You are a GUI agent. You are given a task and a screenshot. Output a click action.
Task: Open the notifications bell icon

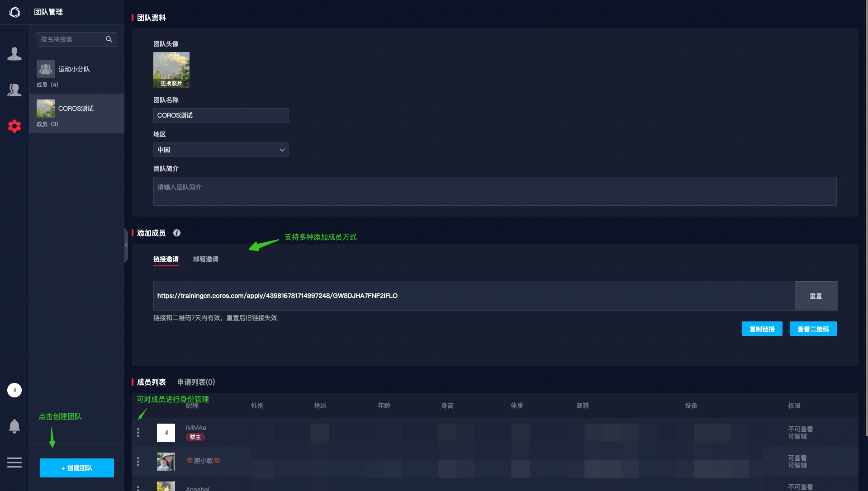click(14, 426)
